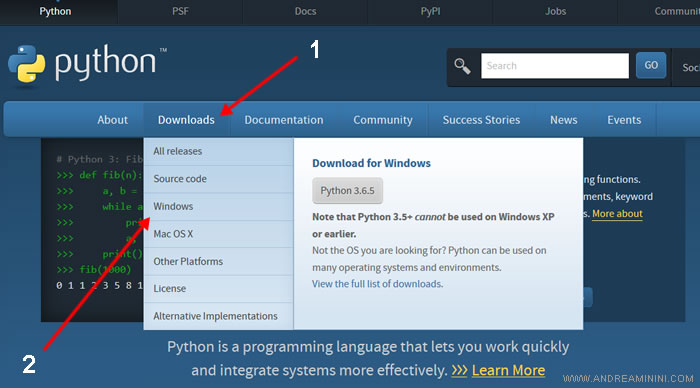Image resolution: width=700 pixels, height=388 pixels.
Task: Click the Download for Windows heading
Action: 371,163
